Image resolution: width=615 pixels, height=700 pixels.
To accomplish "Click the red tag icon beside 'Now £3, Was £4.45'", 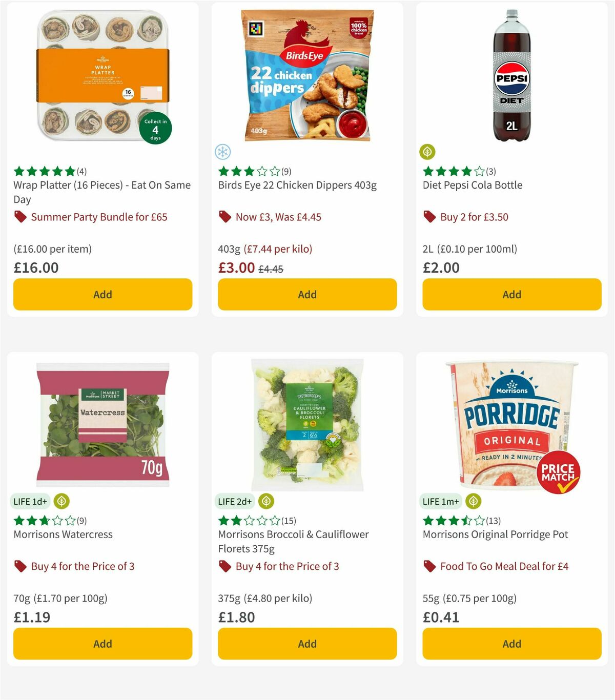I will [225, 217].
